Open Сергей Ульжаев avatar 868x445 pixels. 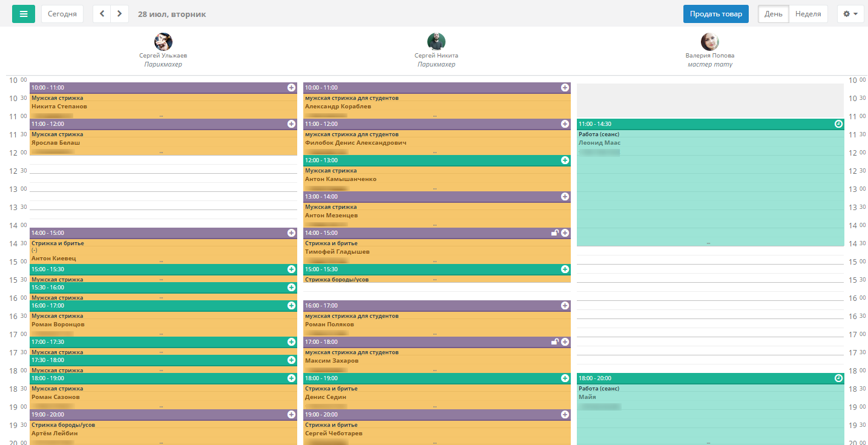tap(163, 42)
